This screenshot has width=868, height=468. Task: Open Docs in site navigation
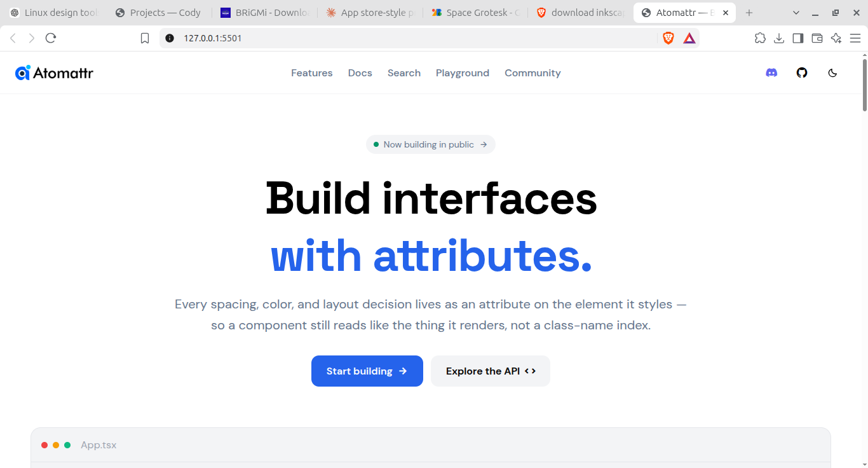(360, 73)
